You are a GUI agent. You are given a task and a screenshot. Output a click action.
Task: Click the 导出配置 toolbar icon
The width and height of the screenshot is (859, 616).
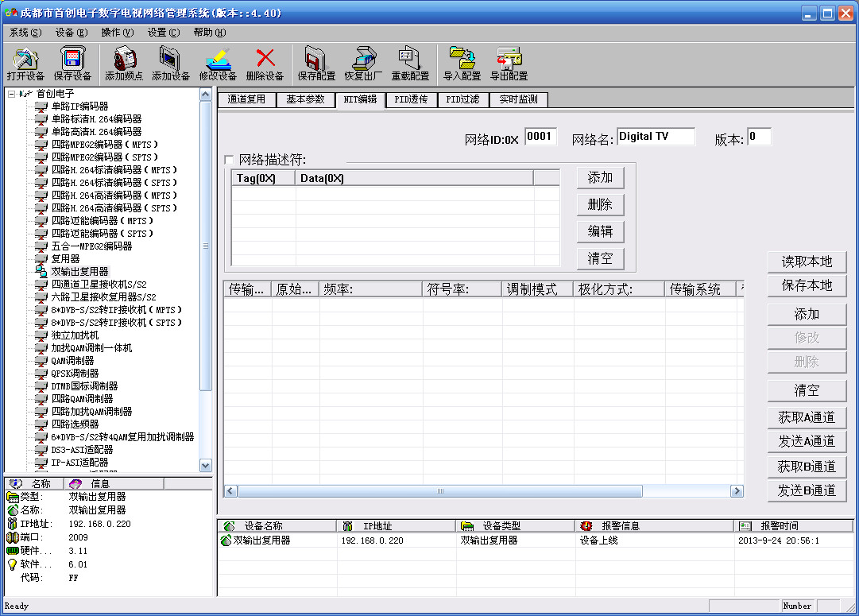[509, 59]
